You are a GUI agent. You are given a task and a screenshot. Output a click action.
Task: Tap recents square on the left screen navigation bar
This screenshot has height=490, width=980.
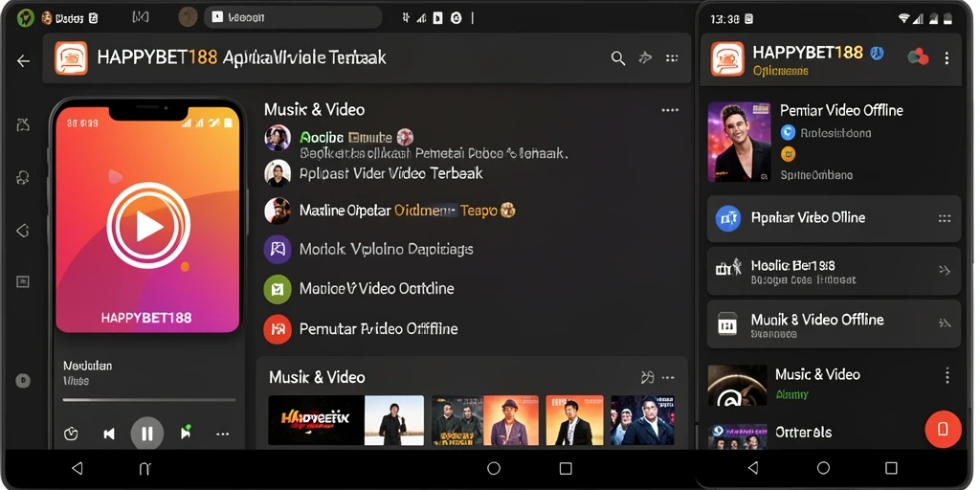pos(566,468)
